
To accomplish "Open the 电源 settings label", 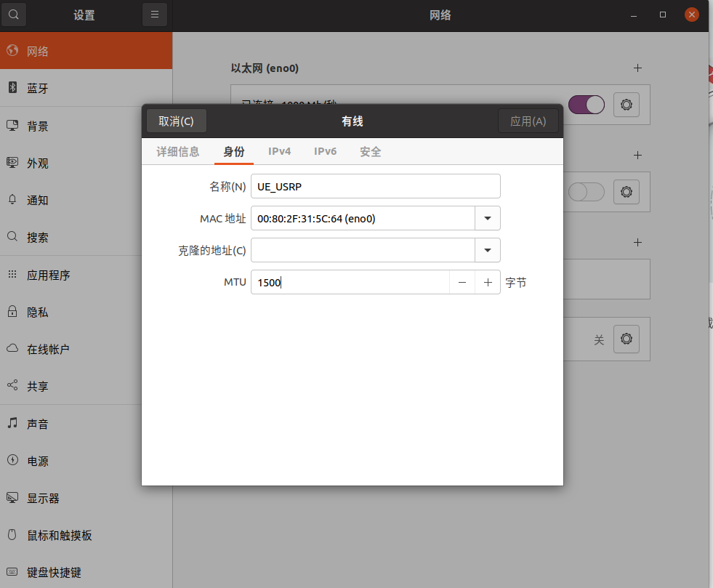I will (x=38, y=461).
